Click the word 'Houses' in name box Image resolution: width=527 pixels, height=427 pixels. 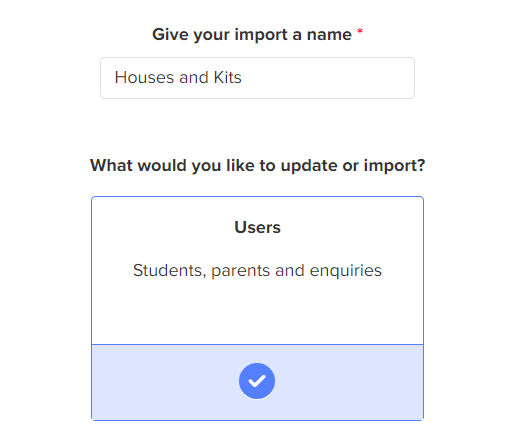pos(145,78)
